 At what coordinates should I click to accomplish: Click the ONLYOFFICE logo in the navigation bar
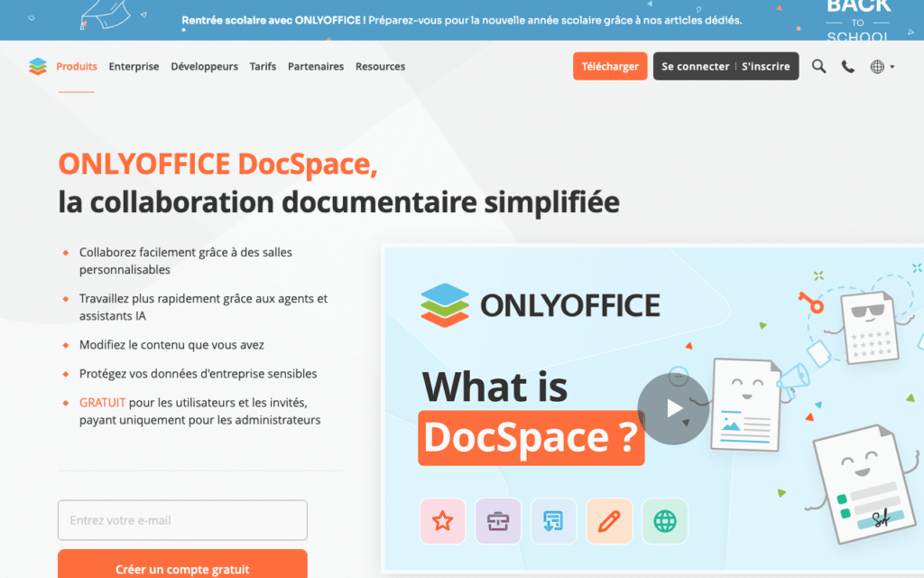tap(38, 66)
